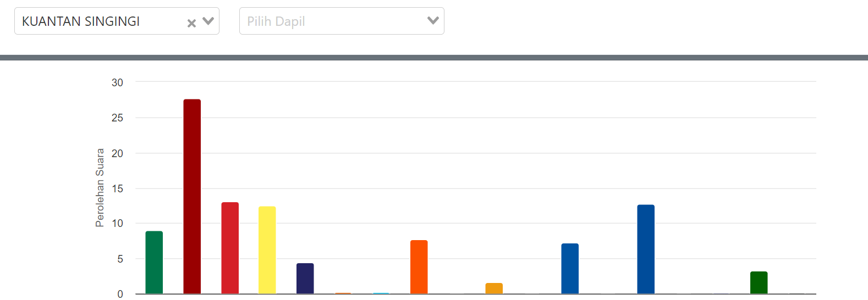Viewport: 868px width, 300px height.
Task: Click the dark green bar at right
Action: [x=759, y=282]
